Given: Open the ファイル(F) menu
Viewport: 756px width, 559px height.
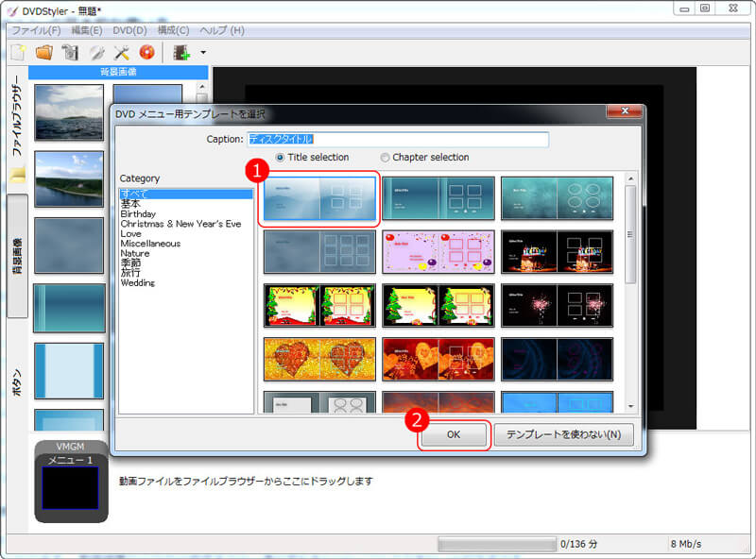Looking at the screenshot, I should click(x=36, y=30).
